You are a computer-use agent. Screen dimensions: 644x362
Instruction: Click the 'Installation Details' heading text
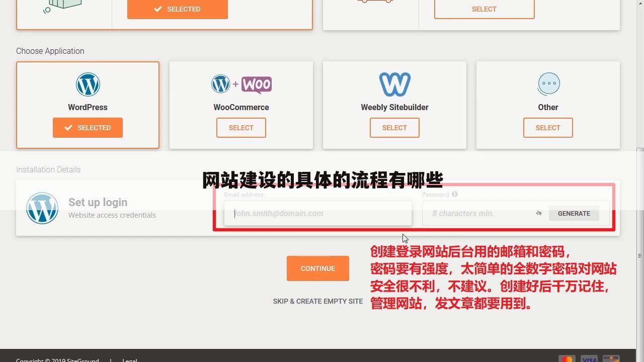(x=48, y=169)
